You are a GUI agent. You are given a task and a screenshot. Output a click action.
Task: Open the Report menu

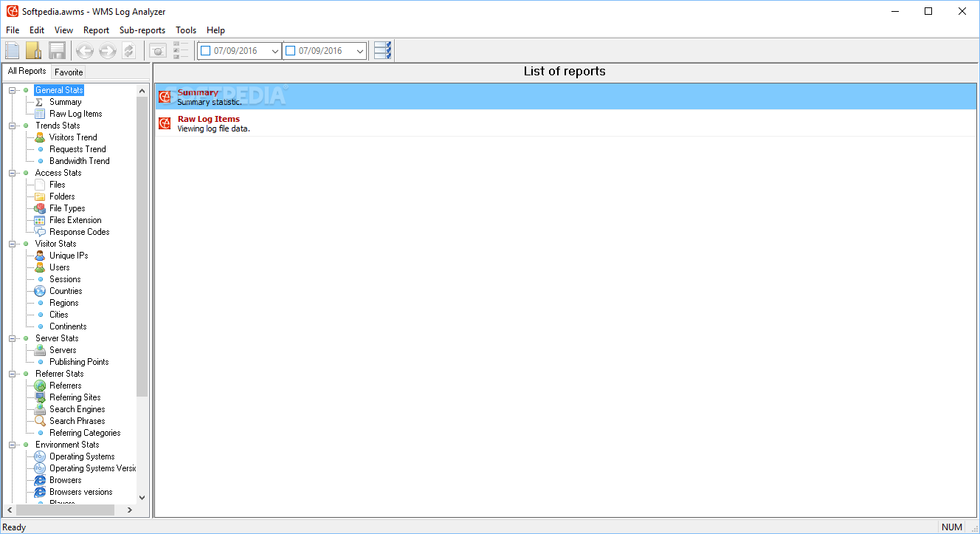point(96,30)
